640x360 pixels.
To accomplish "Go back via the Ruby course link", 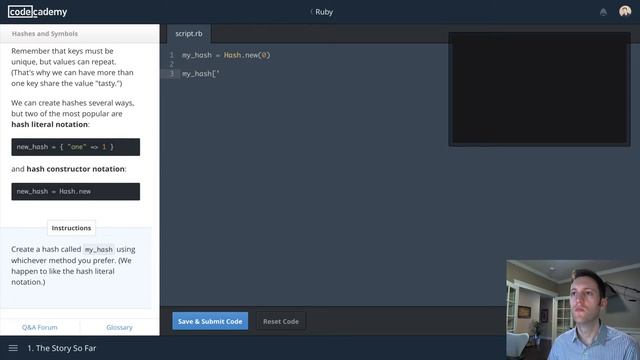I will 322,12.
